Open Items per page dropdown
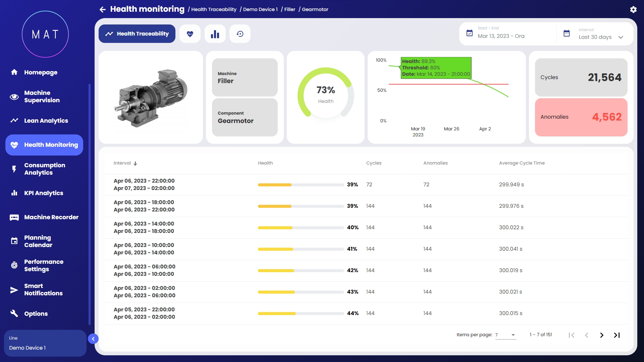The height and width of the screenshot is (362, 644). click(x=506, y=335)
